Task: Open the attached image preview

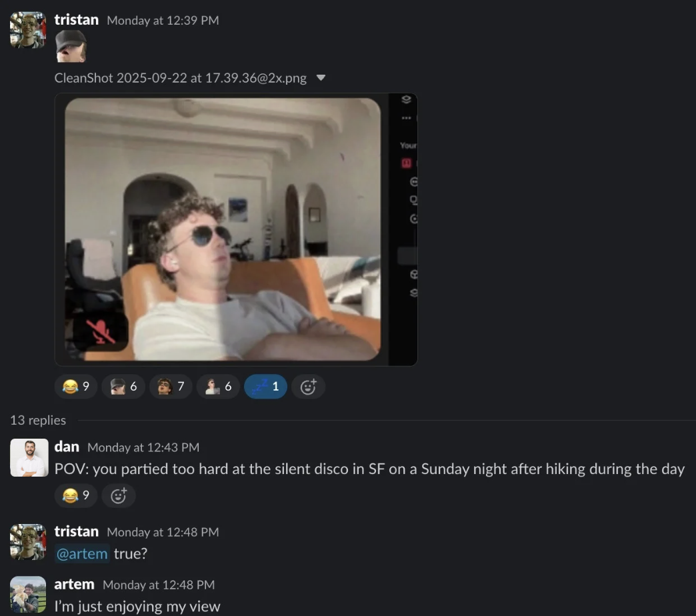Action: point(223,229)
